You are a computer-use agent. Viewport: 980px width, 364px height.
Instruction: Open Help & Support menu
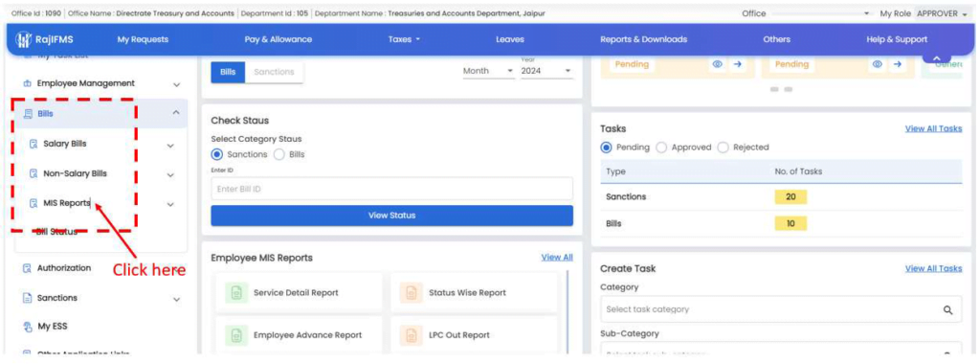point(897,39)
